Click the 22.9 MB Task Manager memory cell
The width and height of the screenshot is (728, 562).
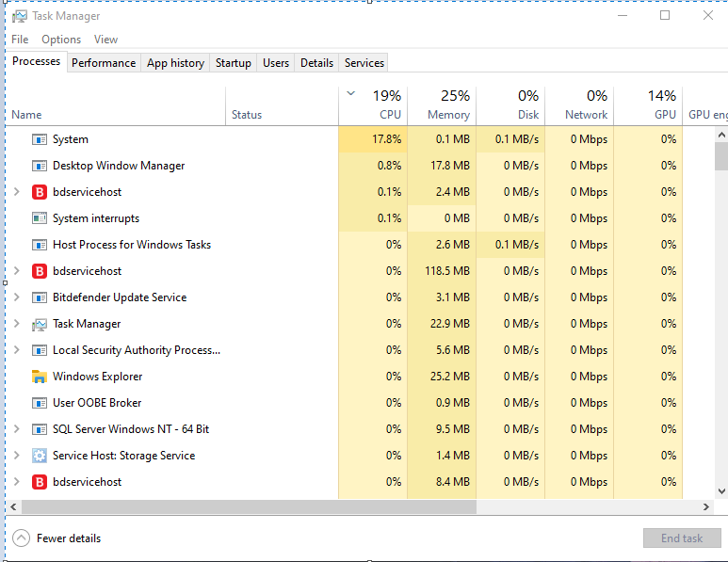(442, 324)
